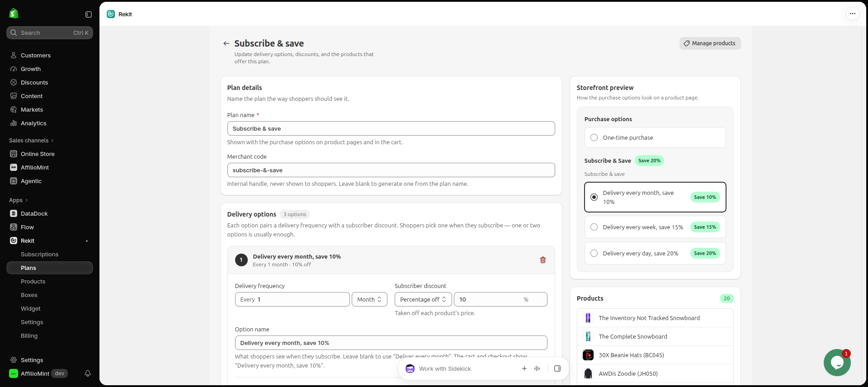
Task: Click the Merchant code input field
Action: click(391, 170)
